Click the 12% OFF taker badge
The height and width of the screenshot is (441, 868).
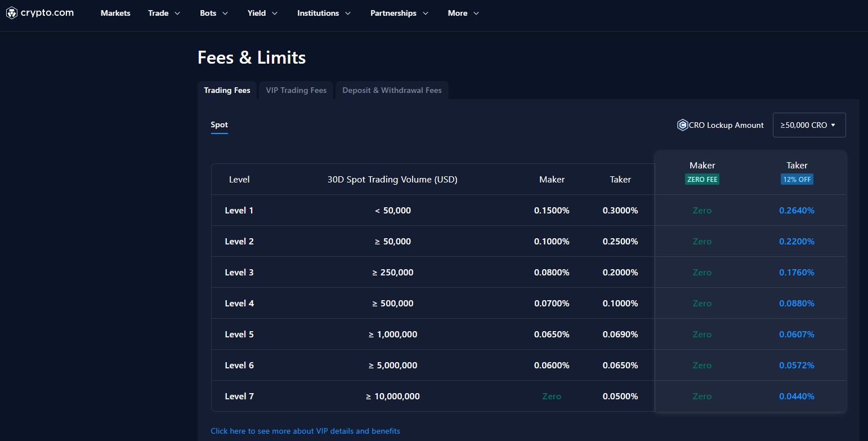point(797,180)
